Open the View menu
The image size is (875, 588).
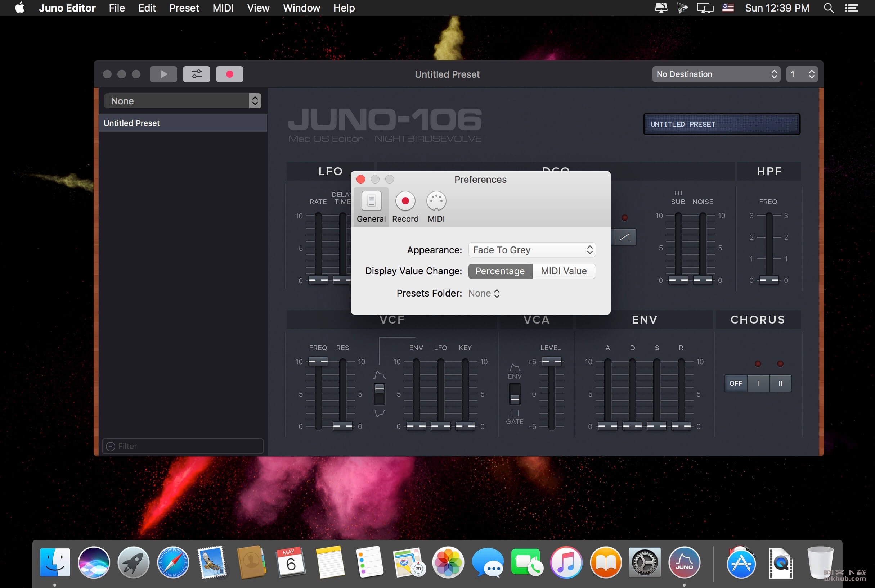(258, 8)
